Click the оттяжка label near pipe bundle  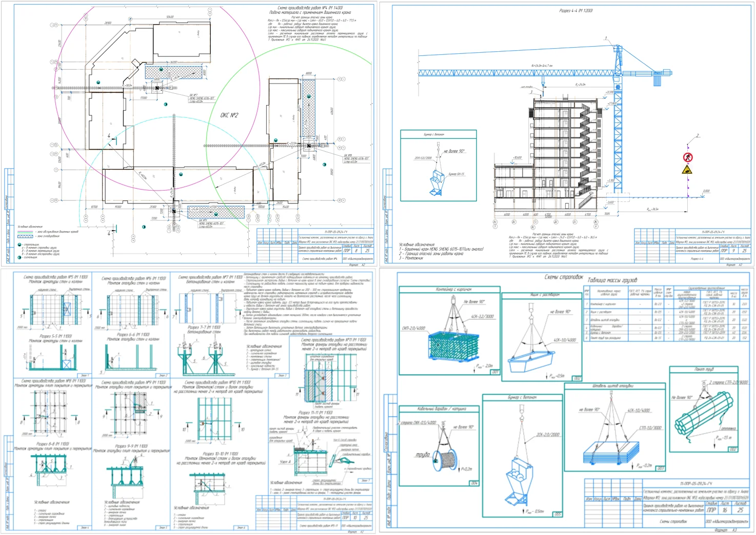728,428
